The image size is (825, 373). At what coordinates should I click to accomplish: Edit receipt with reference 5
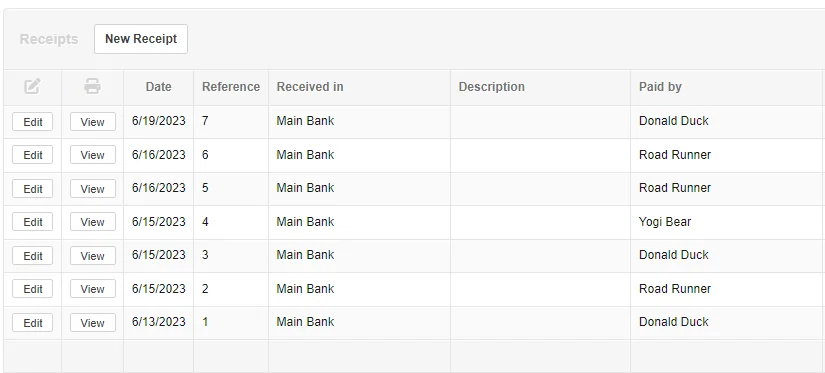click(x=33, y=188)
